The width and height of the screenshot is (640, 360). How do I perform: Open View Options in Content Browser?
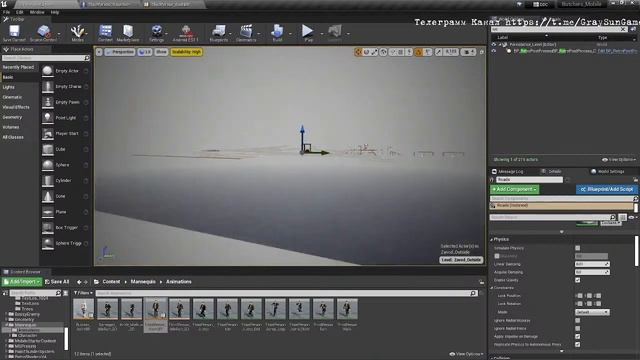click(467, 354)
